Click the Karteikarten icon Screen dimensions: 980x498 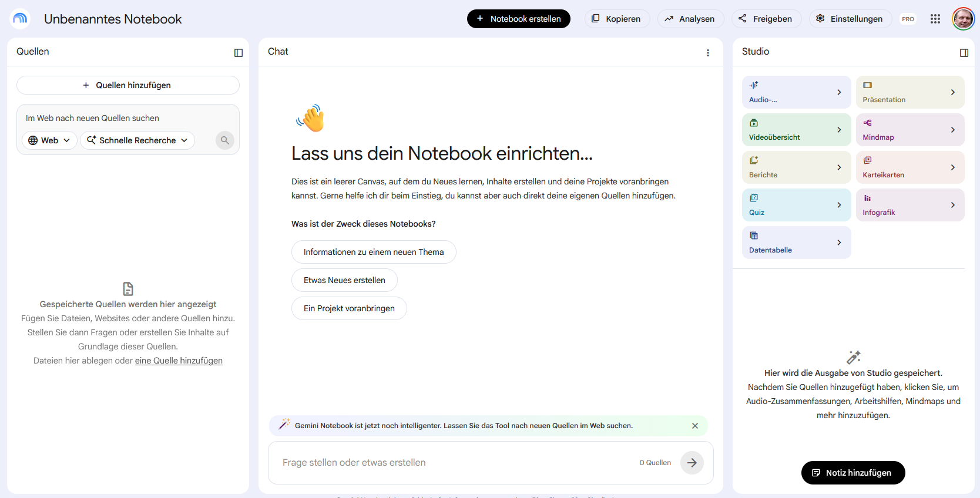868,160
